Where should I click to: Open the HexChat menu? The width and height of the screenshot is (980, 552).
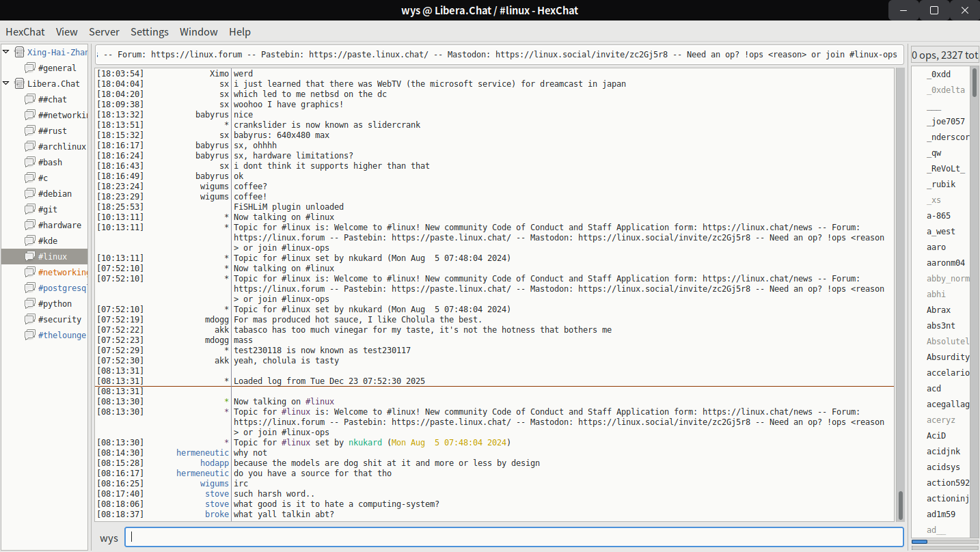coord(25,31)
